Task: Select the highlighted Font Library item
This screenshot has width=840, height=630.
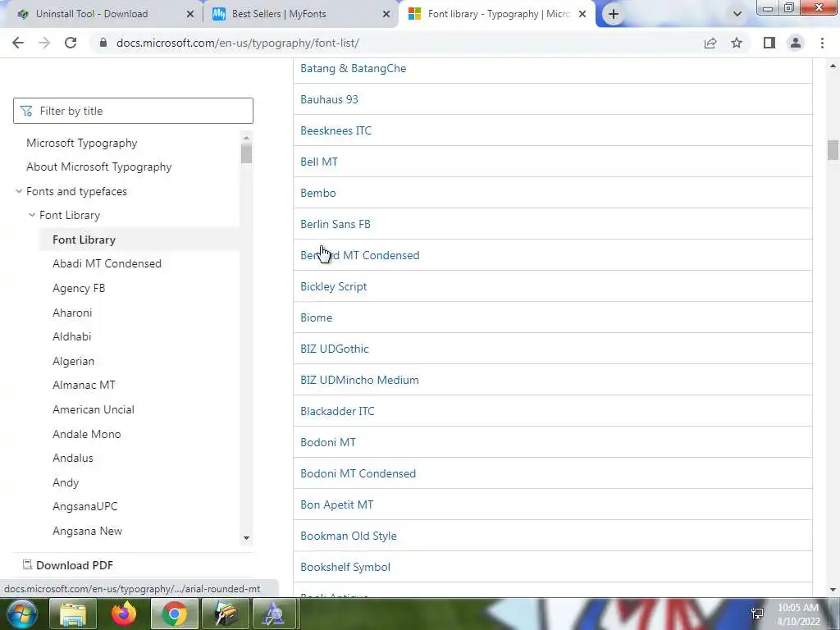Action: [84, 240]
